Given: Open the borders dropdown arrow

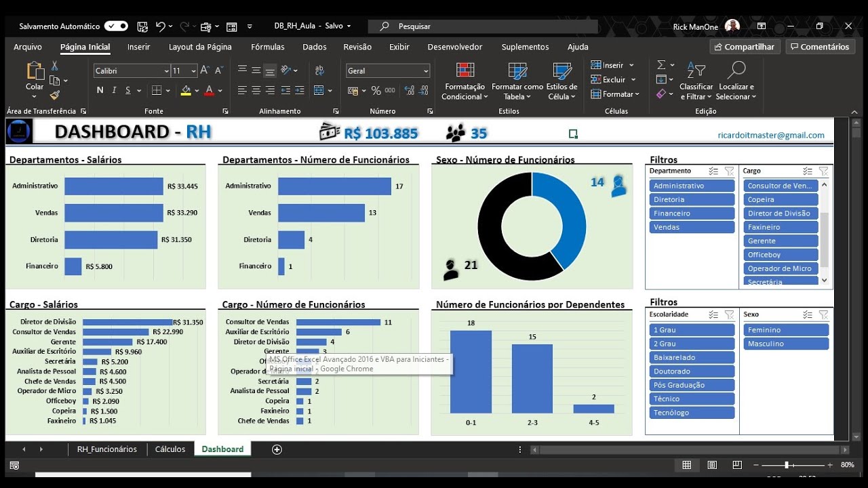Looking at the screenshot, I should [168, 90].
